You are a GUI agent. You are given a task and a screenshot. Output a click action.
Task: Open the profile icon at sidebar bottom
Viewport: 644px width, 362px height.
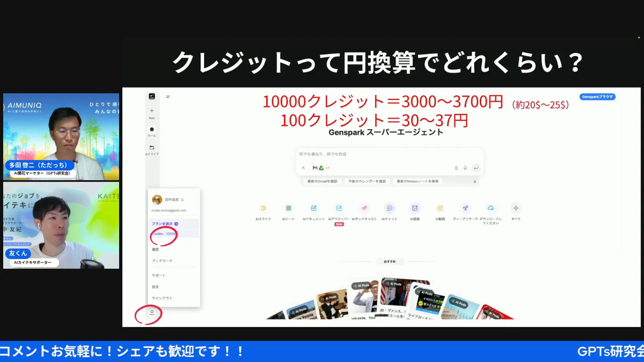point(152,312)
